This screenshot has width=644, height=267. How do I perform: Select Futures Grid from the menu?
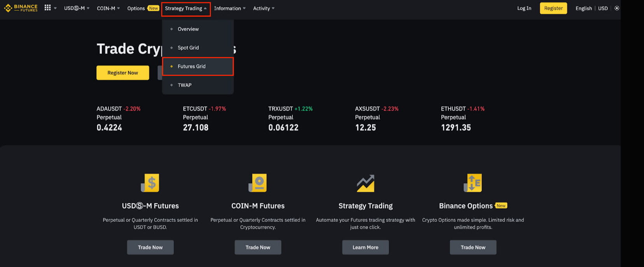coord(198,67)
